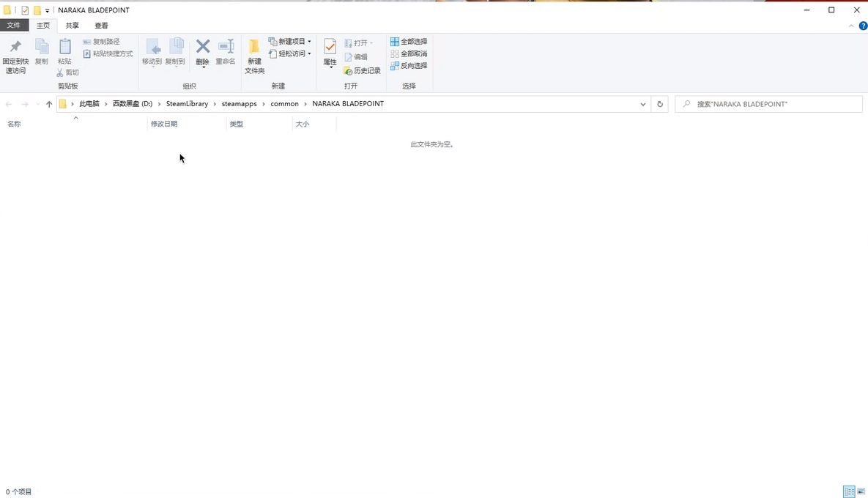Open the Easy access (轻松访问) dropdown

pyautogui.click(x=289, y=53)
